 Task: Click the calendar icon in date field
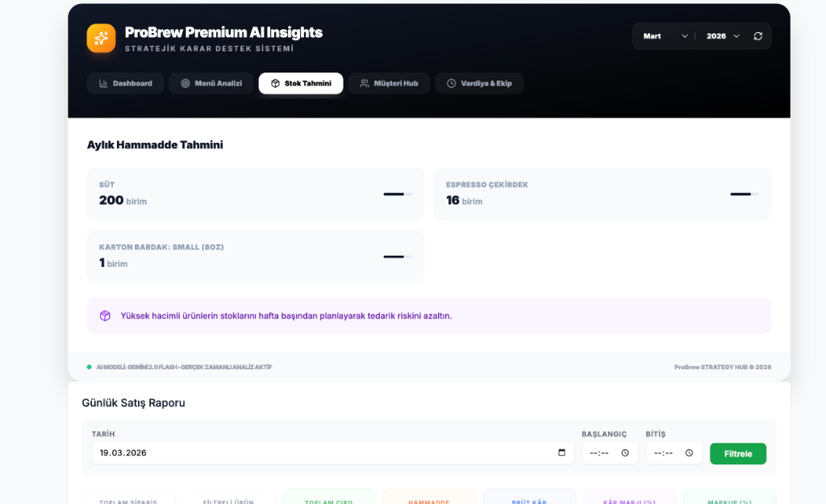[561, 453]
